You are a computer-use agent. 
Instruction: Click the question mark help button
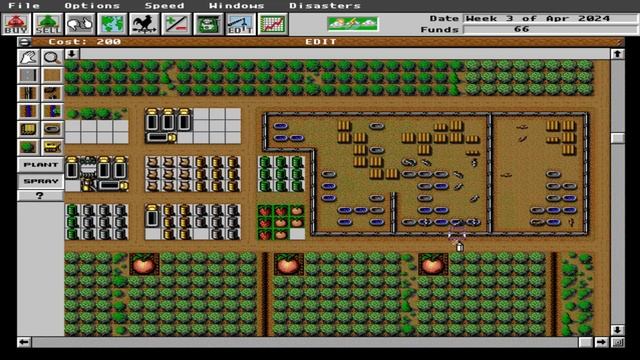(40, 196)
